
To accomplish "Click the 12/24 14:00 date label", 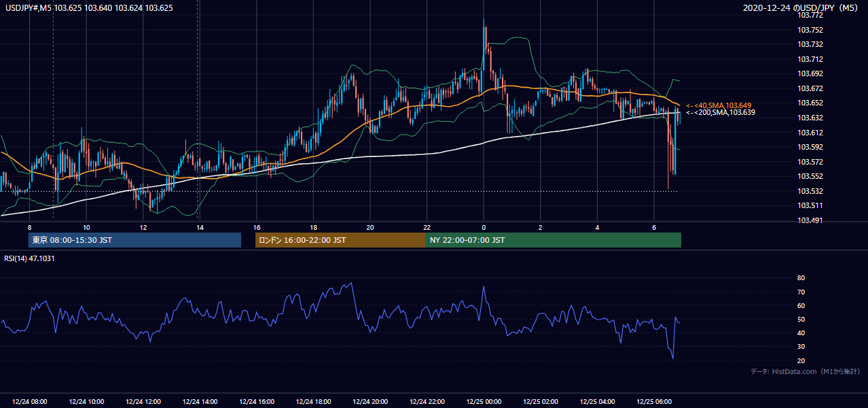I will tap(200, 402).
